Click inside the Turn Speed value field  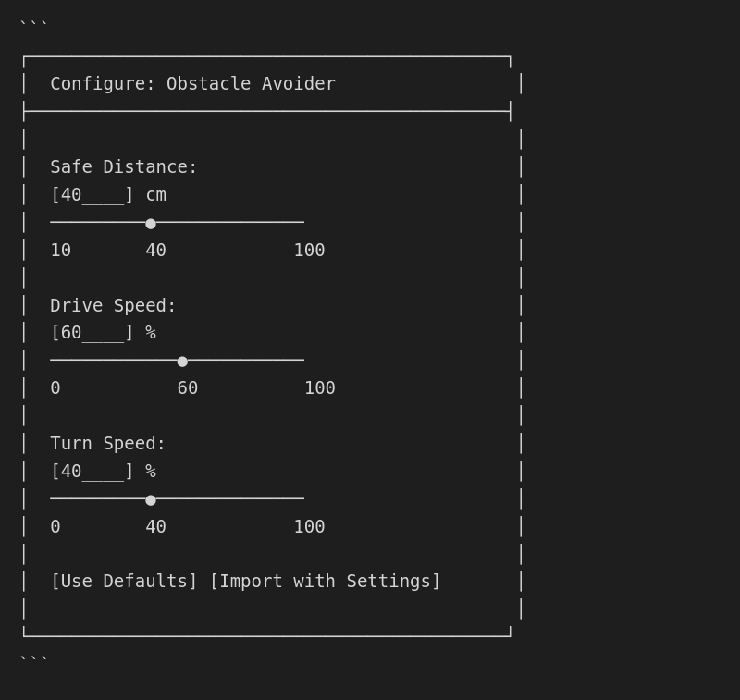[90, 471]
